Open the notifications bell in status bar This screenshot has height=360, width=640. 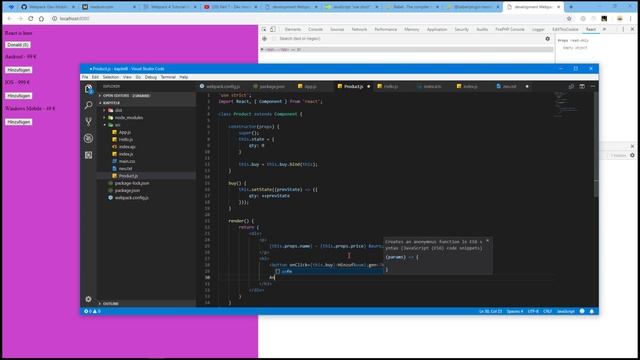click(x=592, y=311)
